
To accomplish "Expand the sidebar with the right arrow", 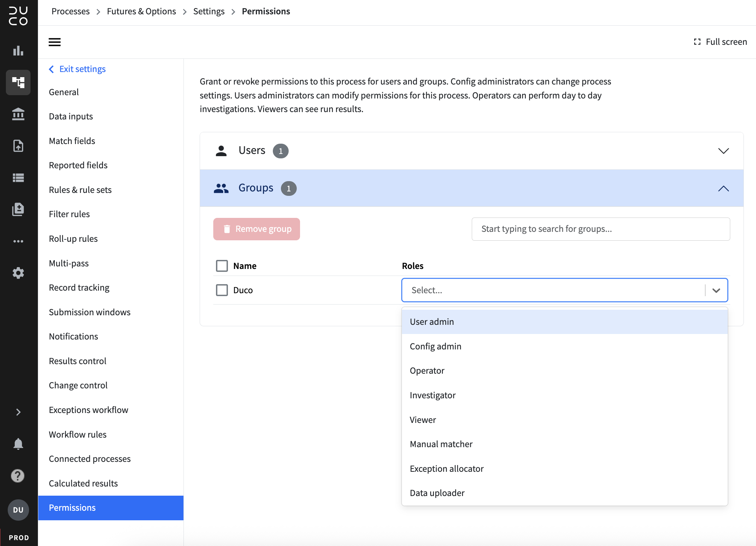I will [18, 412].
